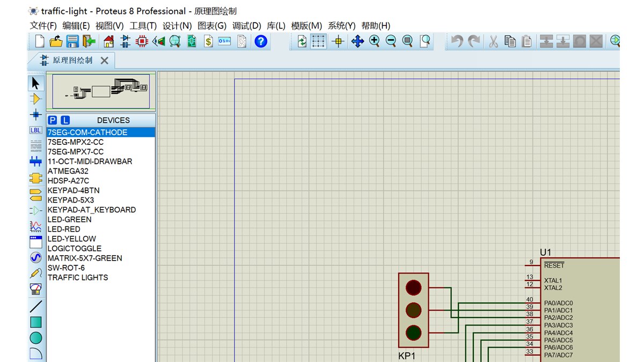Activate the Generator mode sine icon
This screenshot has height=362, width=644.
click(x=35, y=257)
